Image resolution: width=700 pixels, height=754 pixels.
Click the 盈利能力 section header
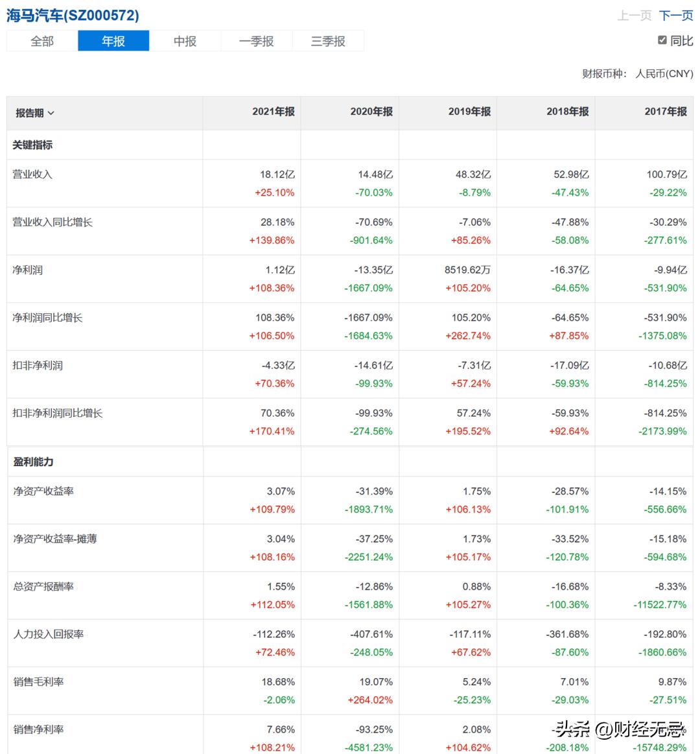coord(34,462)
